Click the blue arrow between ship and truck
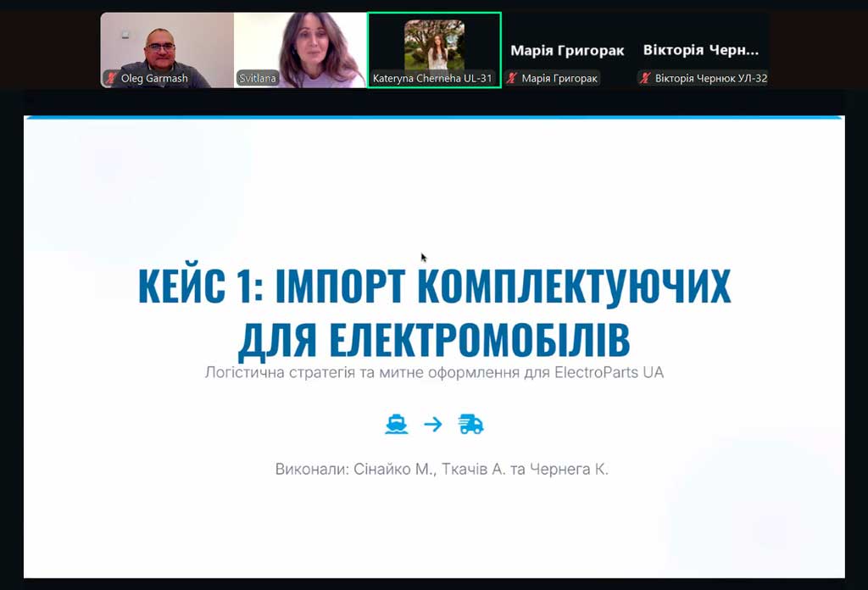This screenshot has width=868, height=590. pyautogui.click(x=433, y=424)
